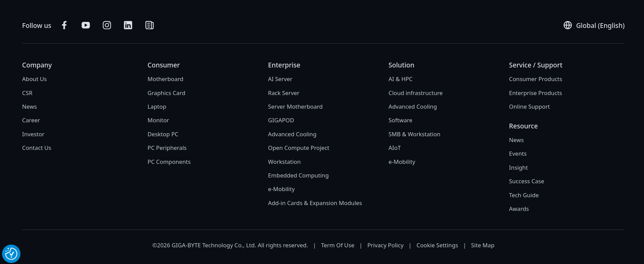Open the Motherboard consumer link
The width and height of the screenshot is (644, 264).
(165, 79)
